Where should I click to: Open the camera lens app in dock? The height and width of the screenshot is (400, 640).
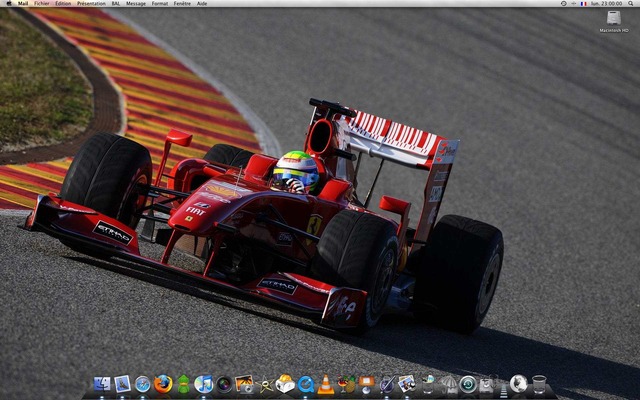click(224, 384)
